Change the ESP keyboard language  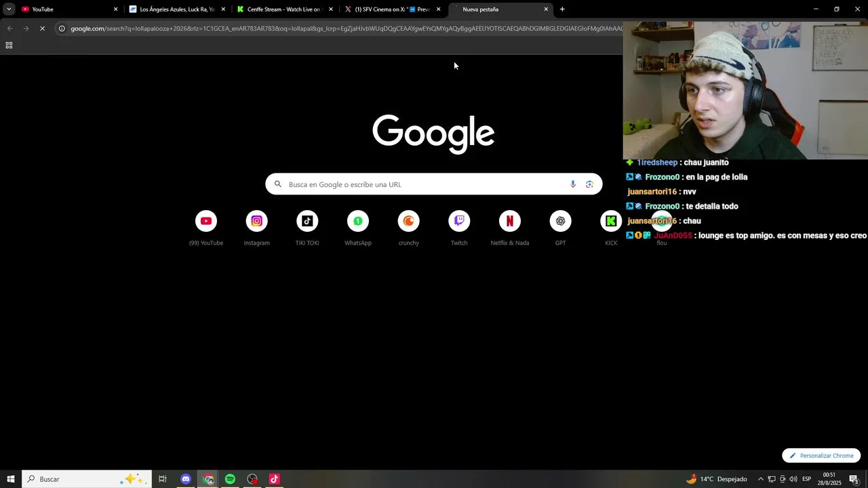807,479
